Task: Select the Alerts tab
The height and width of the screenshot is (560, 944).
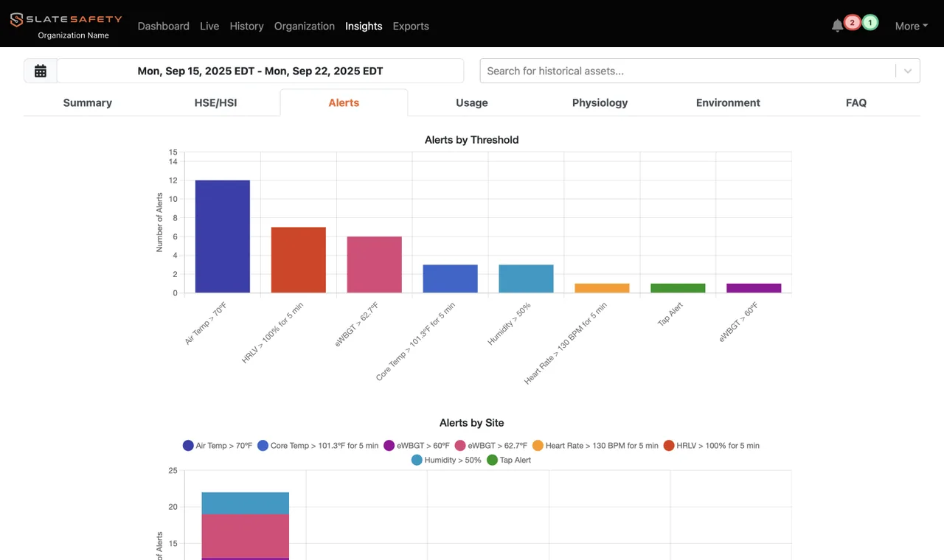Action: [x=344, y=102]
